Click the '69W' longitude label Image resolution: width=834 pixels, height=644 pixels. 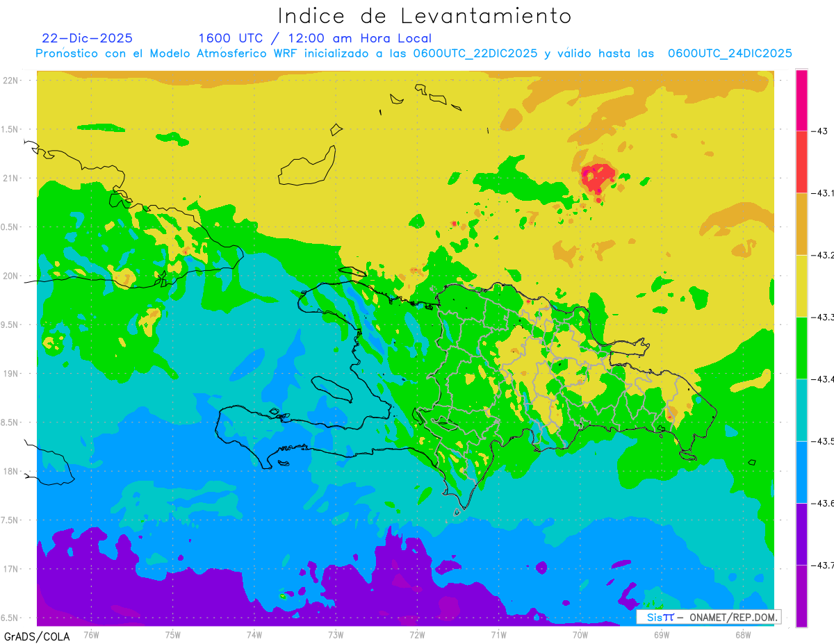click(662, 634)
